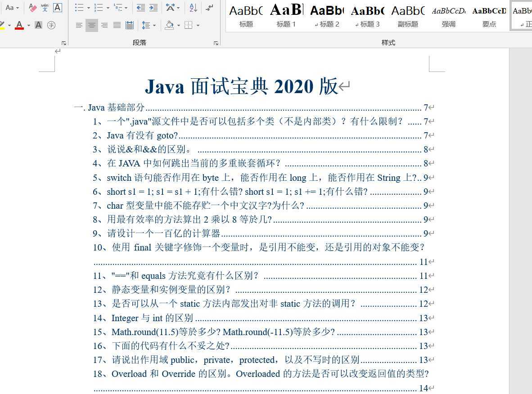The image size is (532, 394).
Task: Align text left
Action: (79, 25)
